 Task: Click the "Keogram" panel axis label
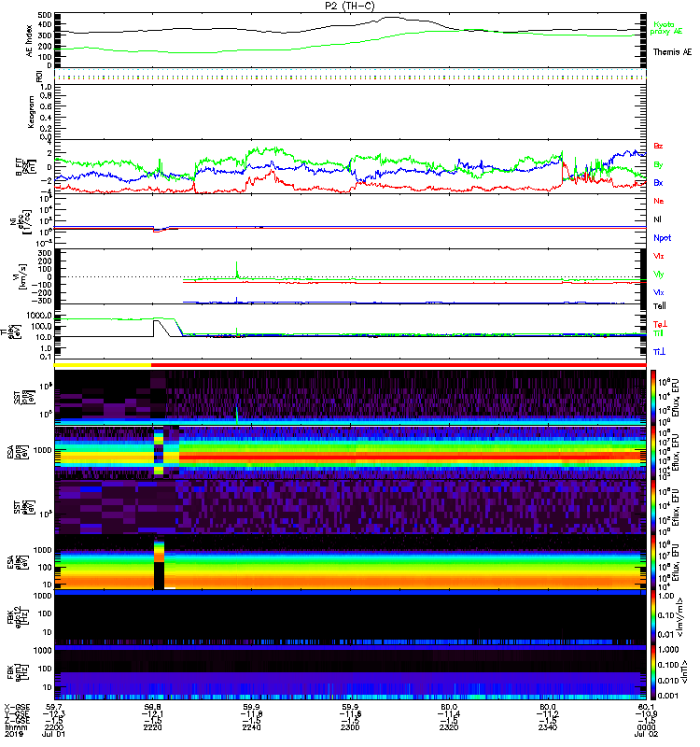(x=31, y=111)
